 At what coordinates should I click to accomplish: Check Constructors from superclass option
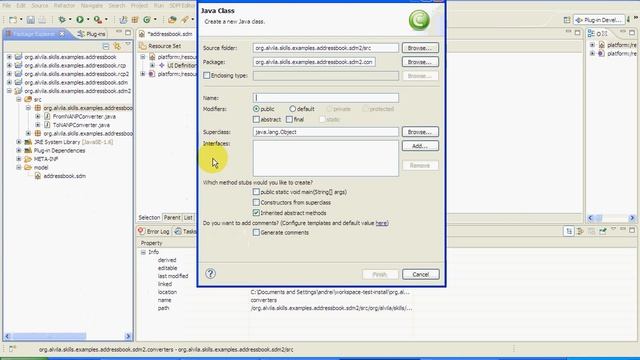pyautogui.click(x=256, y=202)
